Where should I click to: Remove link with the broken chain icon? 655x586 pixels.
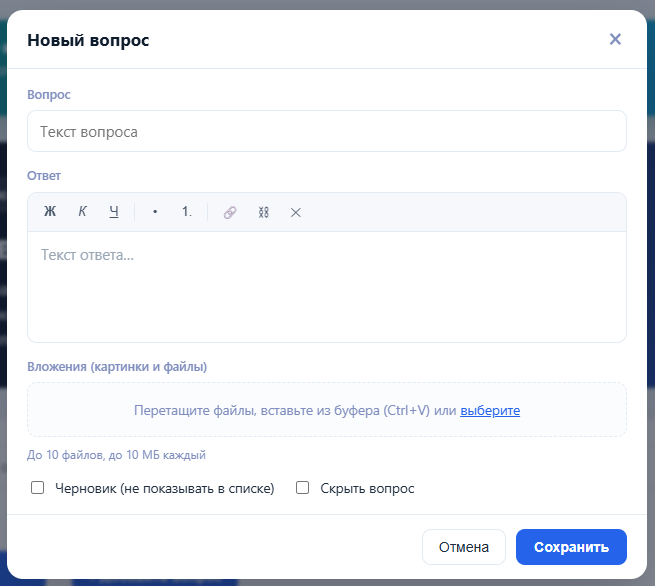tap(263, 212)
